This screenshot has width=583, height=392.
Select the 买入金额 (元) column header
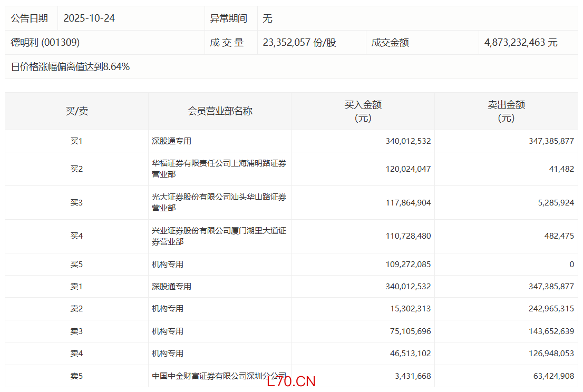pos(363,111)
